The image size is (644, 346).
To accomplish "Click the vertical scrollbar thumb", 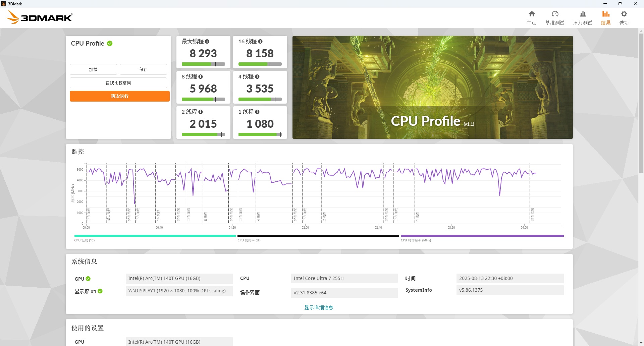I will pos(641,103).
